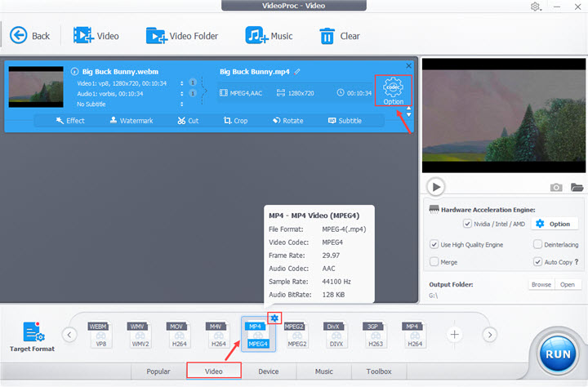The width and height of the screenshot is (588, 387).
Task: Select the MPEG2 format
Action: [296, 335]
